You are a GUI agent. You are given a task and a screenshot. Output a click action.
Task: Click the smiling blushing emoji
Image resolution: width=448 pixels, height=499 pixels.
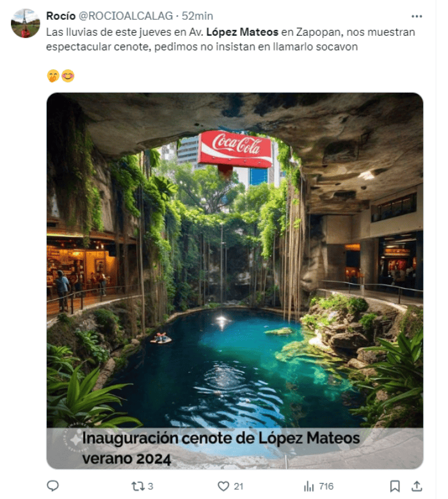click(x=68, y=76)
